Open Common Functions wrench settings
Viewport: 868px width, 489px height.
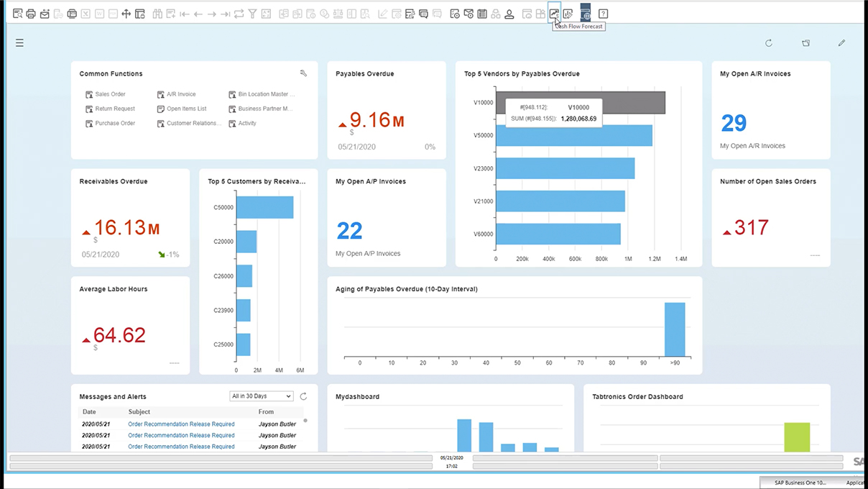click(x=303, y=73)
